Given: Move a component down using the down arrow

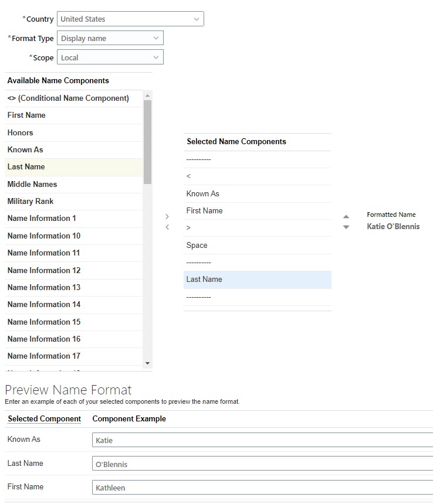Looking at the screenshot, I should click(x=346, y=226).
